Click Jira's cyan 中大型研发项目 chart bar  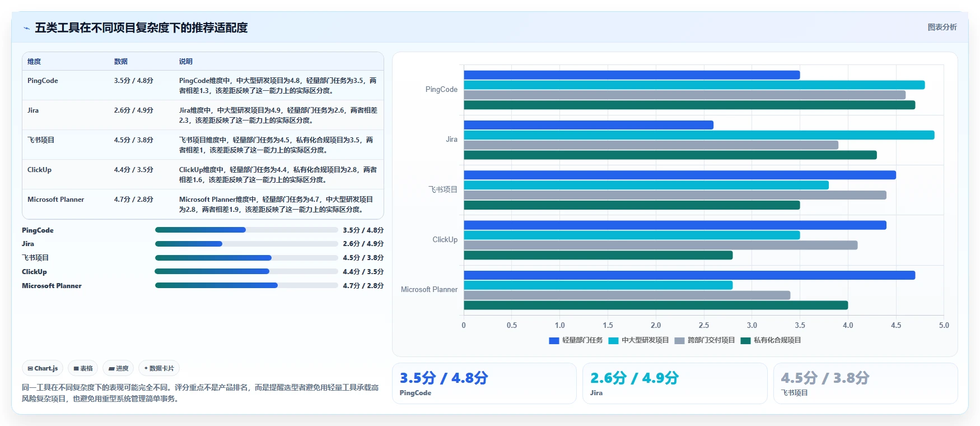pyautogui.click(x=699, y=135)
